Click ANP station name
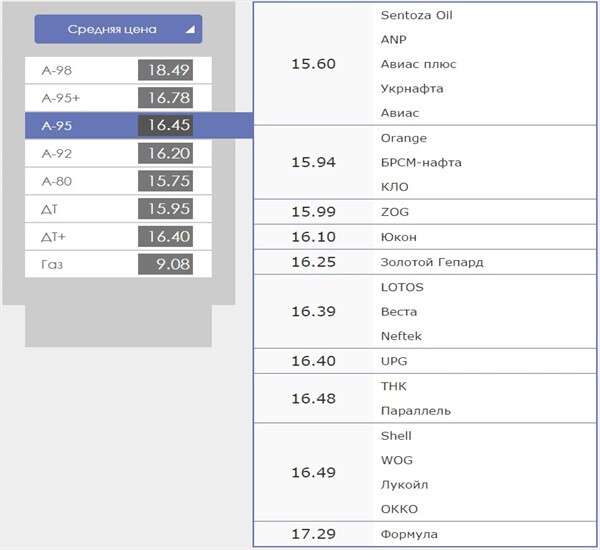This screenshot has height=550, width=600. coord(393,39)
